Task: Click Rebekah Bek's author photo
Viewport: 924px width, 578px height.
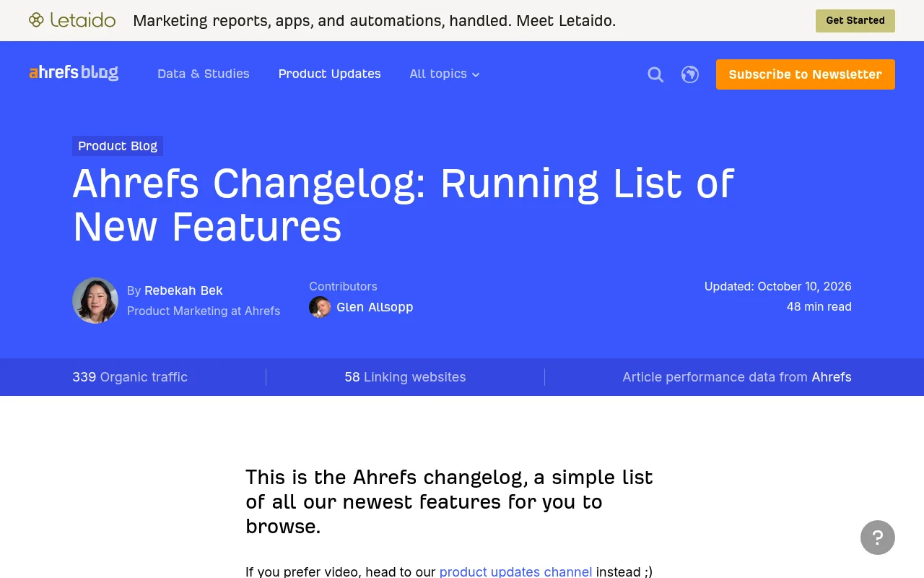Action: [95, 301]
